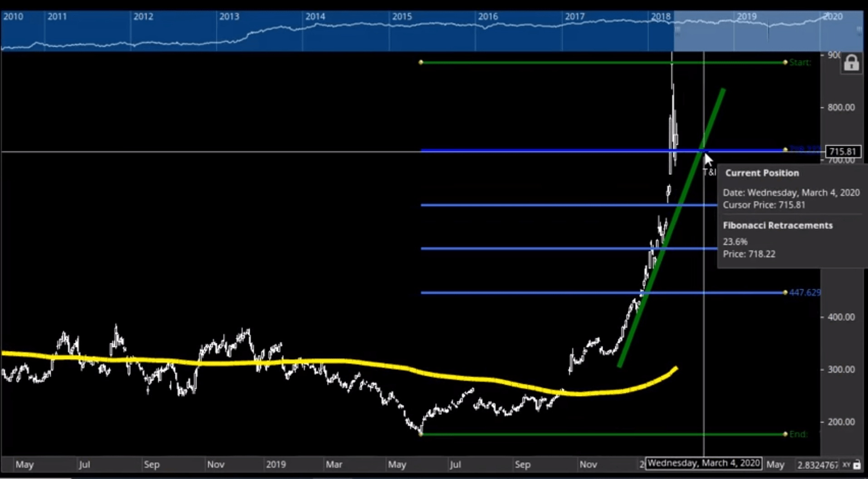Click the XY scale button
The image size is (868, 479).
pos(846,465)
